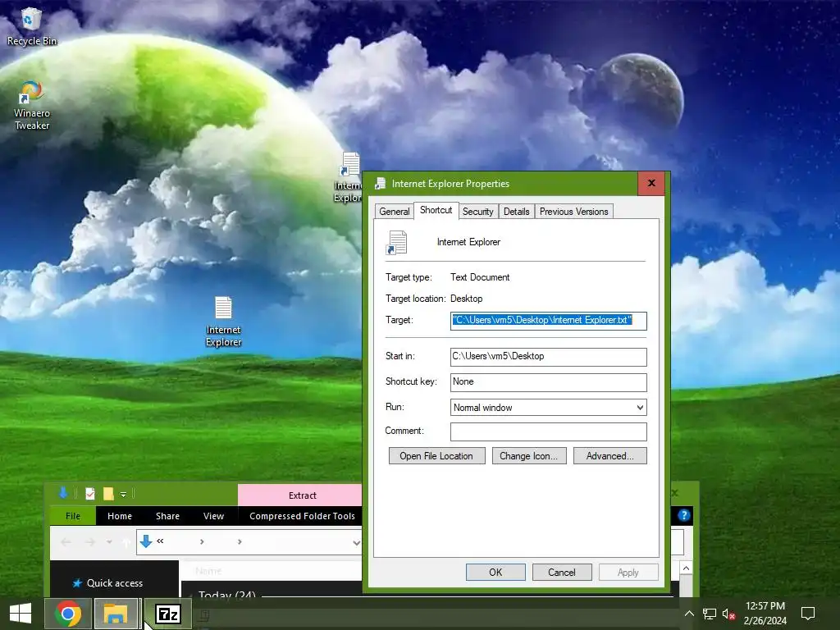The image size is (840, 630).
Task: Click the network icon in the system tray
Action: click(x=710, y=614)
